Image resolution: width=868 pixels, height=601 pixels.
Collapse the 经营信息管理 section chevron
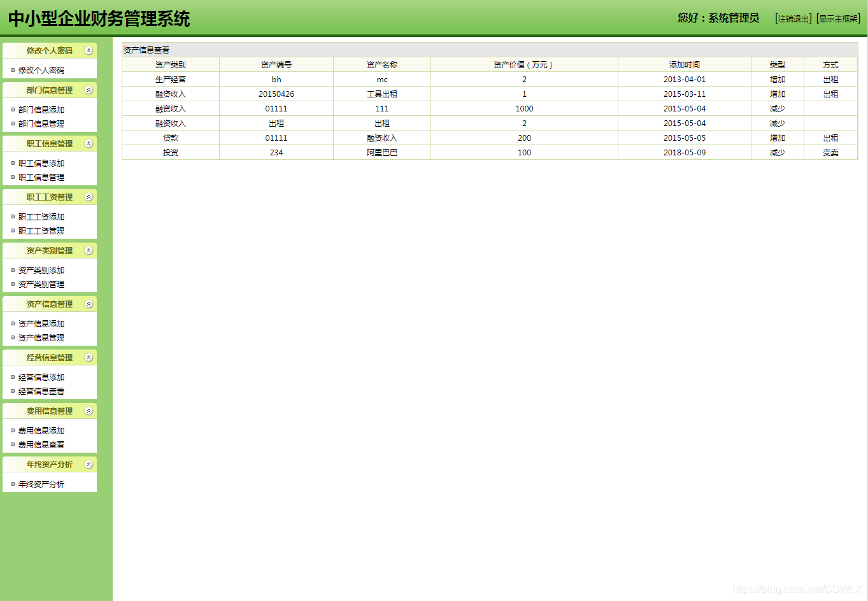coord(89,358)
